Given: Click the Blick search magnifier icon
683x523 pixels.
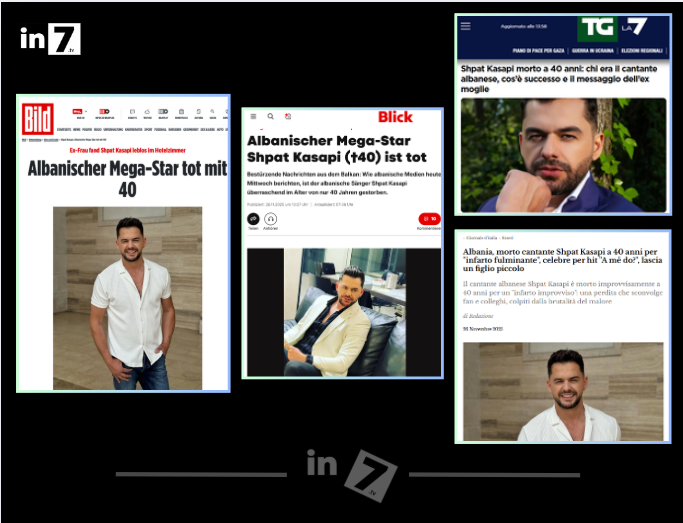Looking at the screenshot, I should [x=270, y=117].
